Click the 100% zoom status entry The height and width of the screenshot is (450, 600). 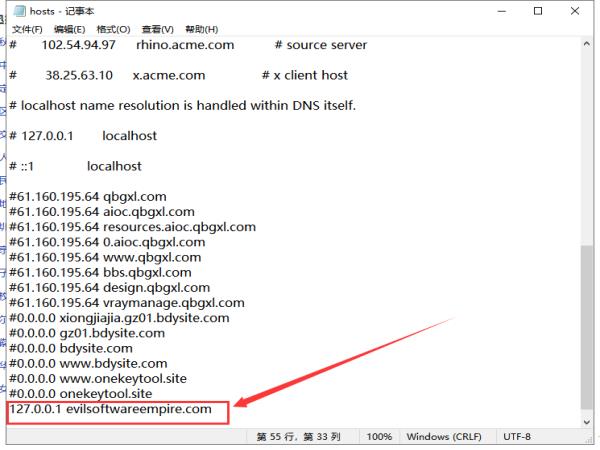click(x=379, y=437)
